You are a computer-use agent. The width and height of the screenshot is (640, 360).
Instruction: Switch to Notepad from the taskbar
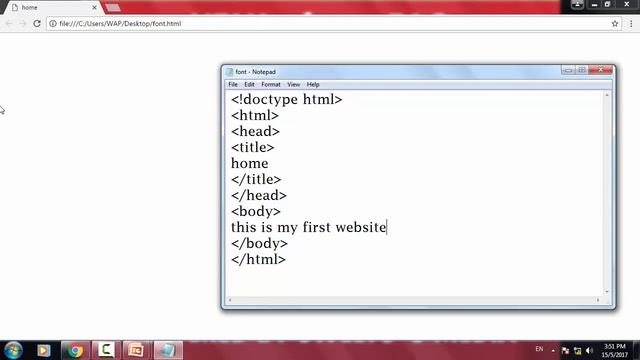click(x=168, y=350)
